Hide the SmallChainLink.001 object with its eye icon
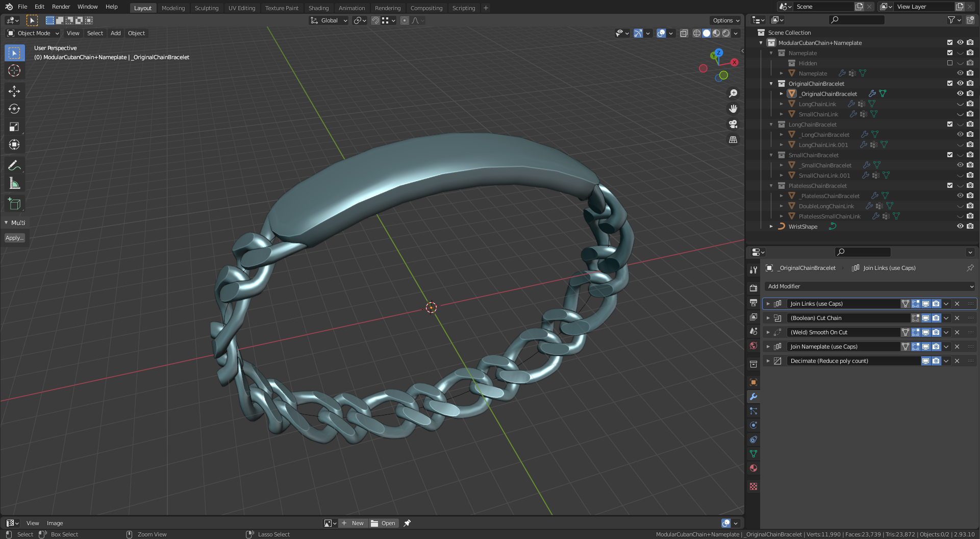 pyautogui.click(x=961, y=175)
